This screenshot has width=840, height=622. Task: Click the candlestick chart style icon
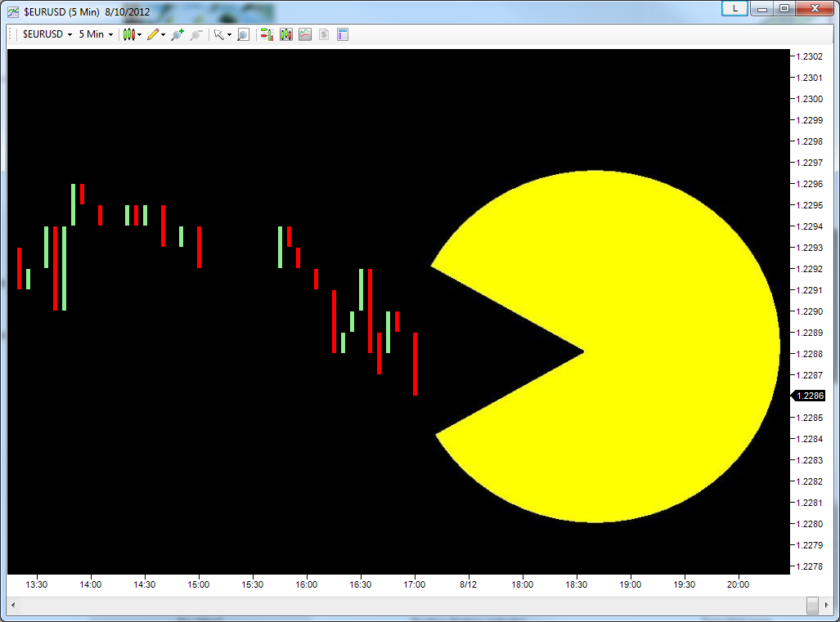coord(128,35)
